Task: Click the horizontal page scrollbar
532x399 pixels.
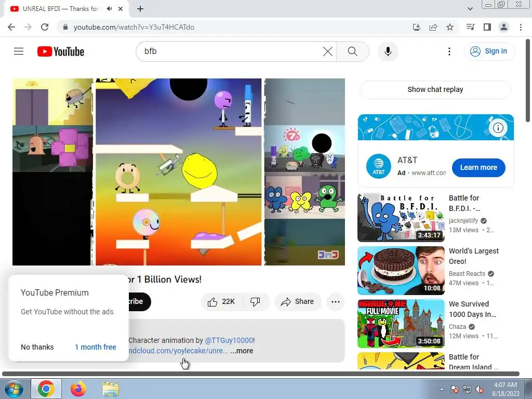Action: [261, 374]
